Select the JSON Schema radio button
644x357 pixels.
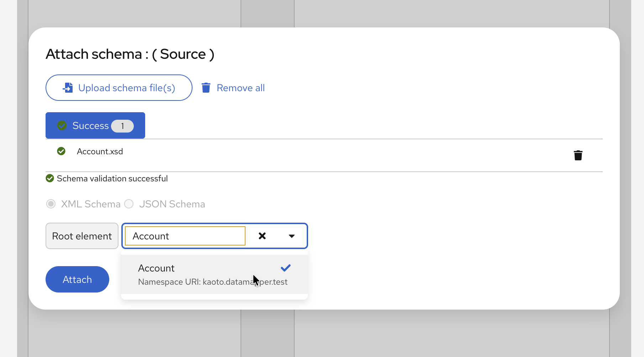pyautogui.click(x=129, y=204)
